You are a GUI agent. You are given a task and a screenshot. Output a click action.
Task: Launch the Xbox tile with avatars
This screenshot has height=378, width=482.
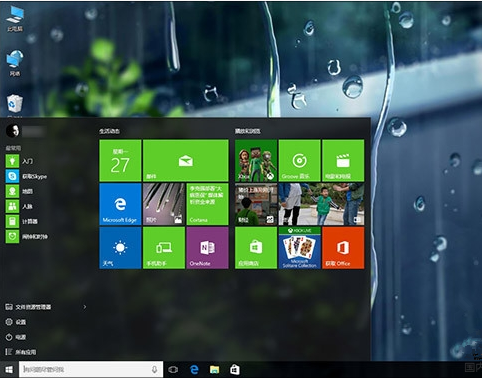tap(256, 161)
